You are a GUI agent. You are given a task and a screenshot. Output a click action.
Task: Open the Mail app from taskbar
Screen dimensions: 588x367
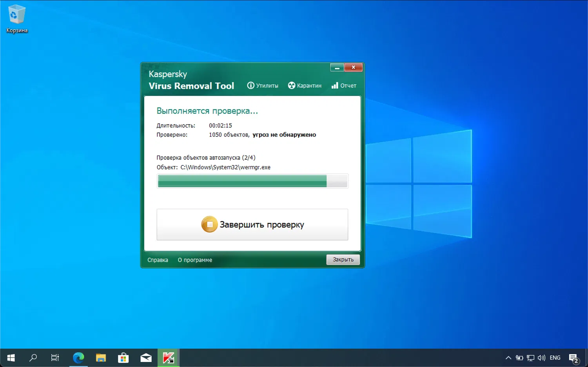pyautogui.click(x=146, y=358)
